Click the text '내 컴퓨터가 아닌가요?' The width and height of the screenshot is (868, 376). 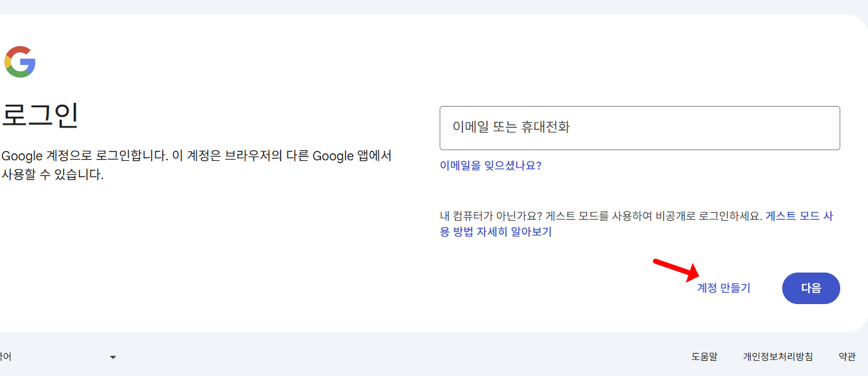coord(491,216)
